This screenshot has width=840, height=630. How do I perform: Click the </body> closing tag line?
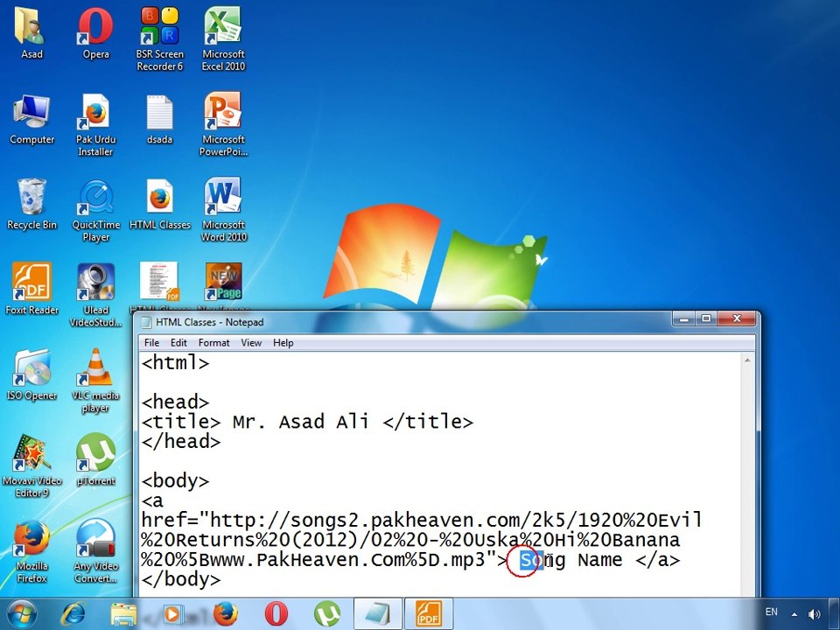pos(180,579)
